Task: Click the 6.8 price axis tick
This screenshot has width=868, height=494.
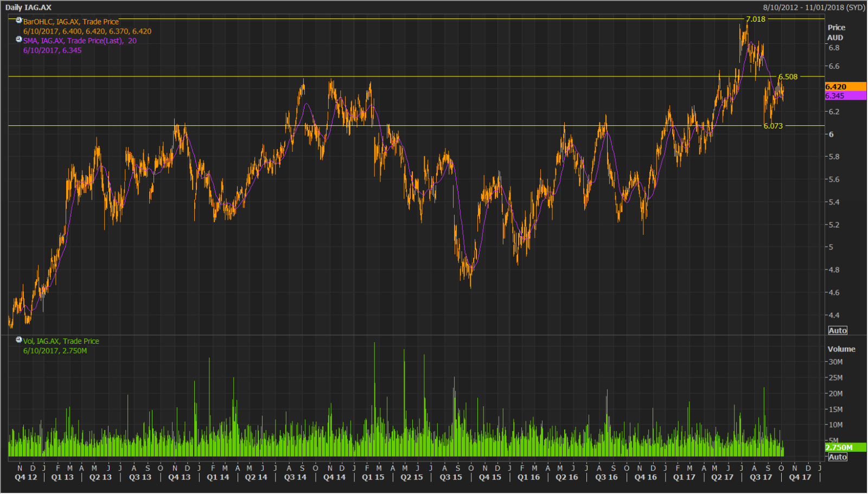Action: click(x=834, y=48)
